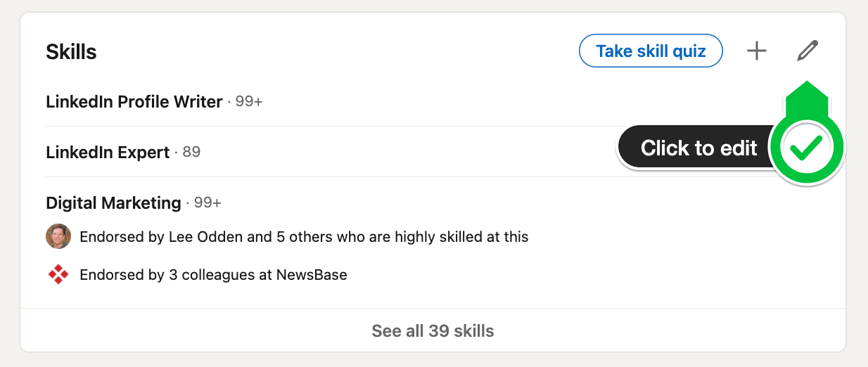The width and height of the screenshot is (868, 367).
Task: Select the 99+ count beside LinkedIn Profile Writer
Action: pos(249,102)
